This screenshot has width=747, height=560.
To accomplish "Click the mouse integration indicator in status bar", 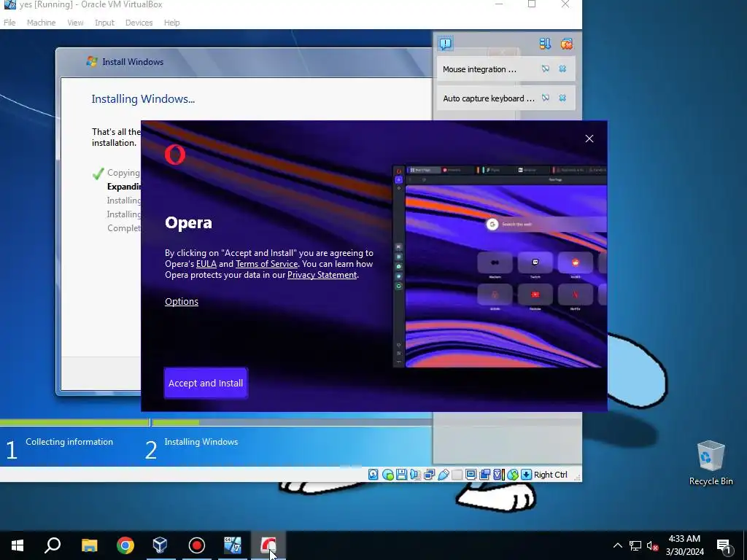I will (513, 474).
